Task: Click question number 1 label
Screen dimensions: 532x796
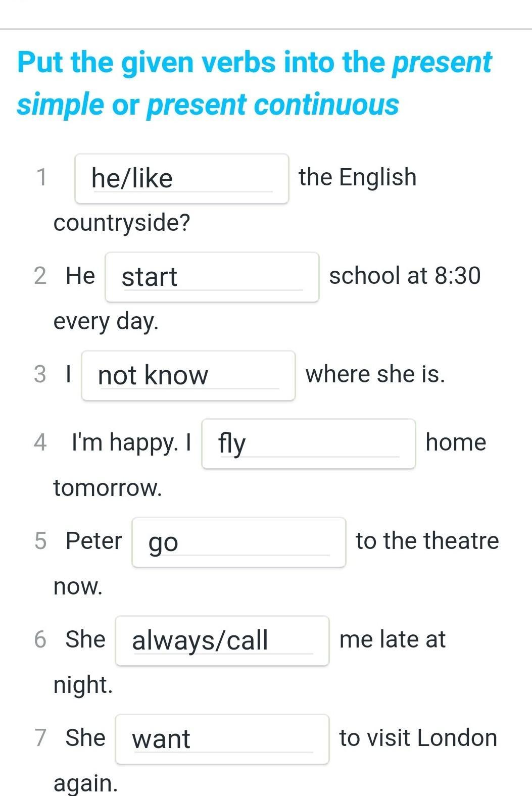Action: (41, 178)
